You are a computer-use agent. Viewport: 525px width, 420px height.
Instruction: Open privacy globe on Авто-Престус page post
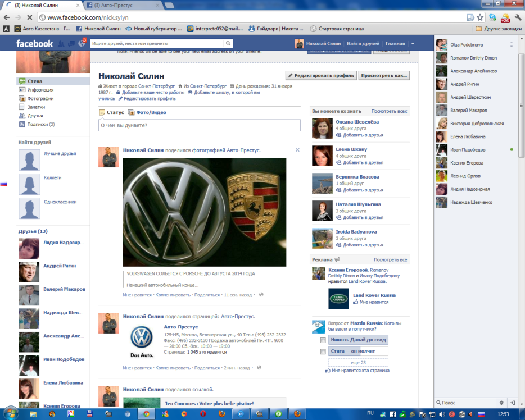pyautogui.click(x=259, y=367)
